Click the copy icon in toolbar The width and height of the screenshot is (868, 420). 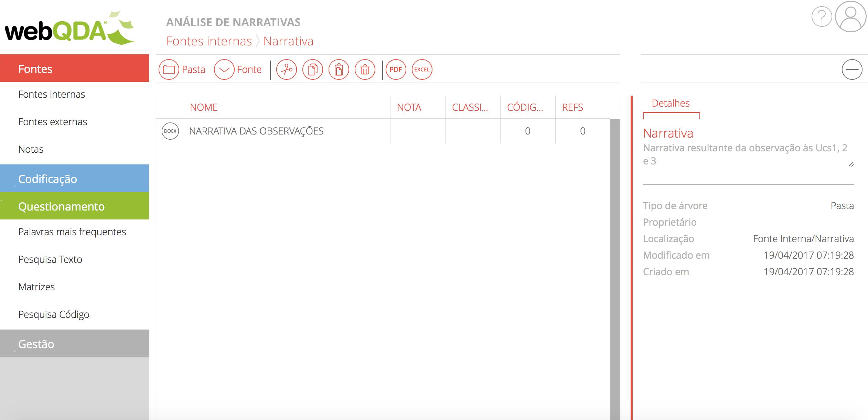point(313,69)
